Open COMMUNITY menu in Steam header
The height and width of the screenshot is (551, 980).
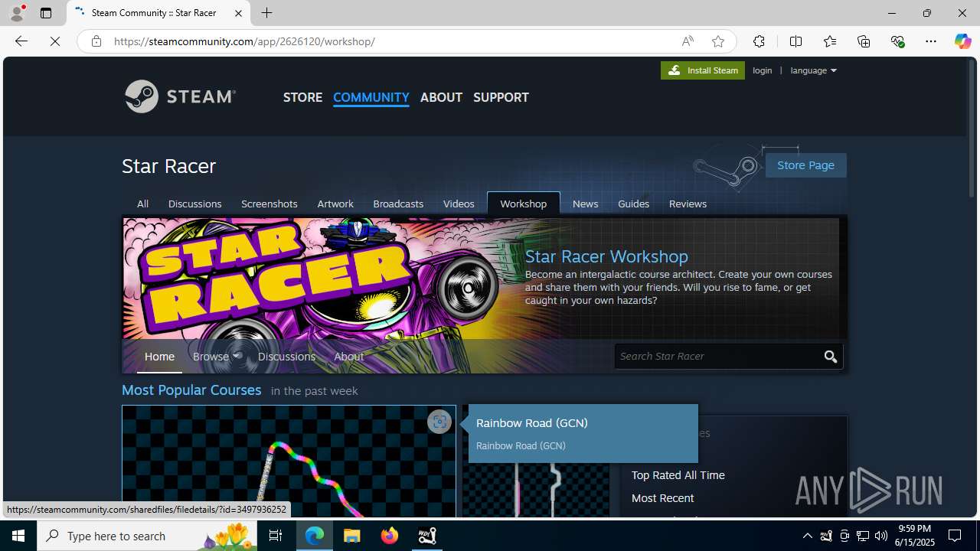tap(371, 97)
